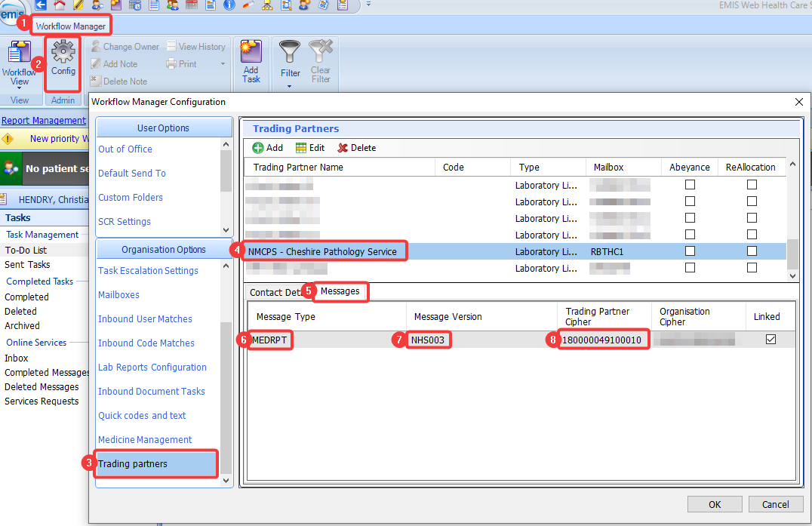812x526 pixels.
Task: Click Add Note in the ribbon
Action: pos(115,63)
